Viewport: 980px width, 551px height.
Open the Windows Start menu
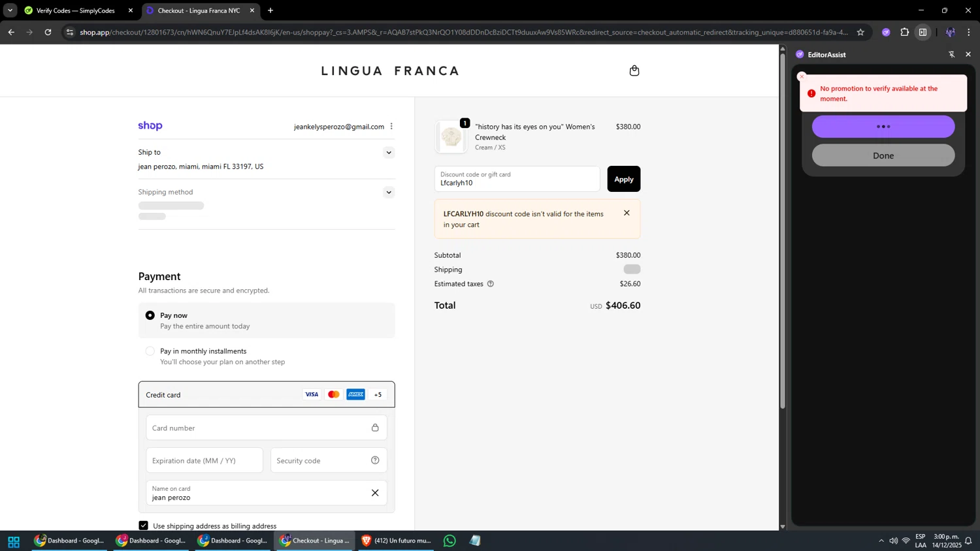coord(14,541)
